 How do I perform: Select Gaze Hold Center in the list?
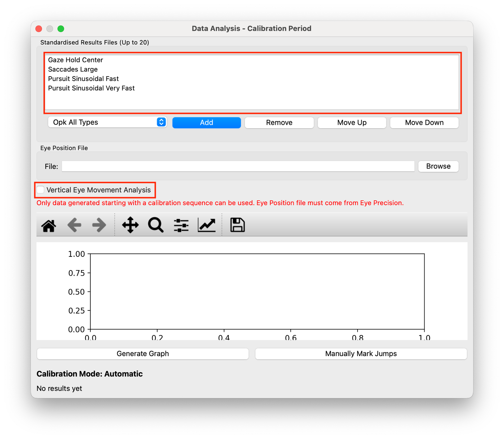(x=76, y=60)
